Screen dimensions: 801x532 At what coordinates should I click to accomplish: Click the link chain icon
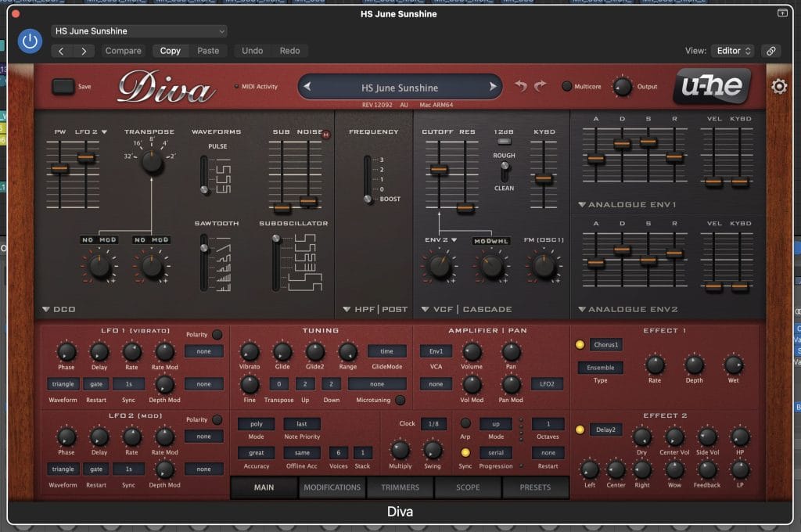point(771,51)
